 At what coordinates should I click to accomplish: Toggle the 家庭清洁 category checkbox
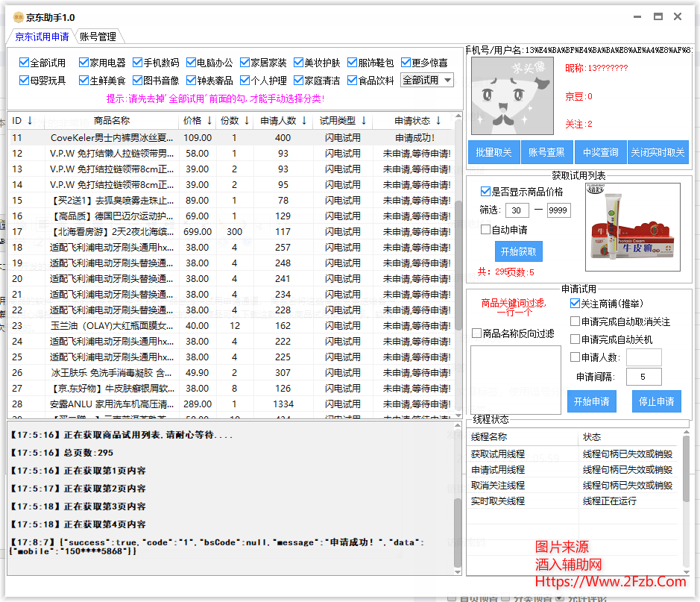(298, 81)
